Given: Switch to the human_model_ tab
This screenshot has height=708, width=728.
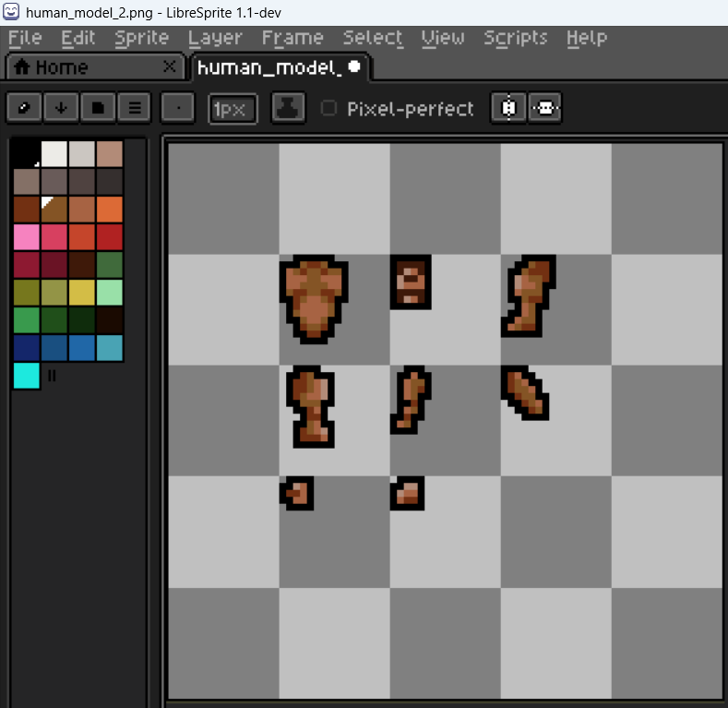Looking at the screenshot, I should (x=269, y=67).
